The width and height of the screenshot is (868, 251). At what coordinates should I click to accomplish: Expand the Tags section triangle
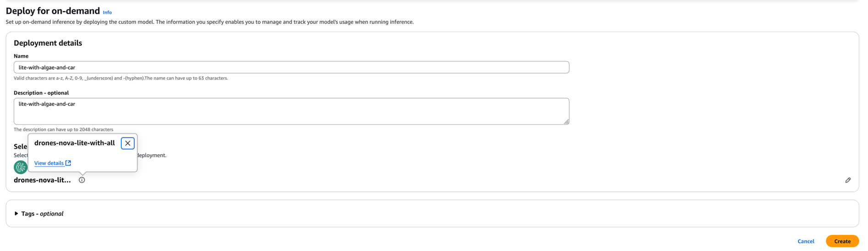16,214
